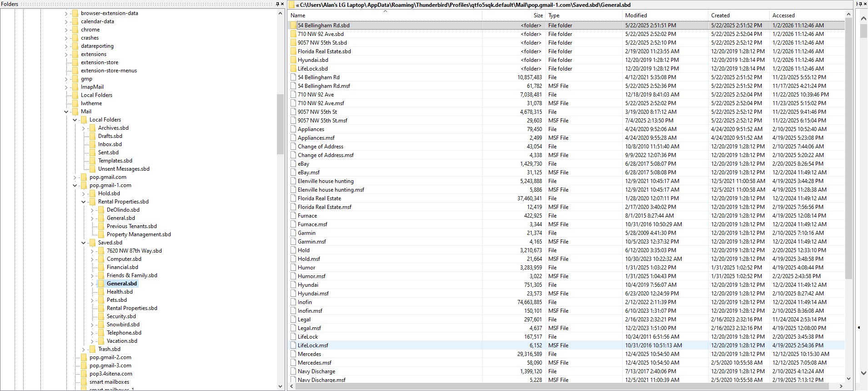Click the file icon next to Navy Discharge

(294, 371)
